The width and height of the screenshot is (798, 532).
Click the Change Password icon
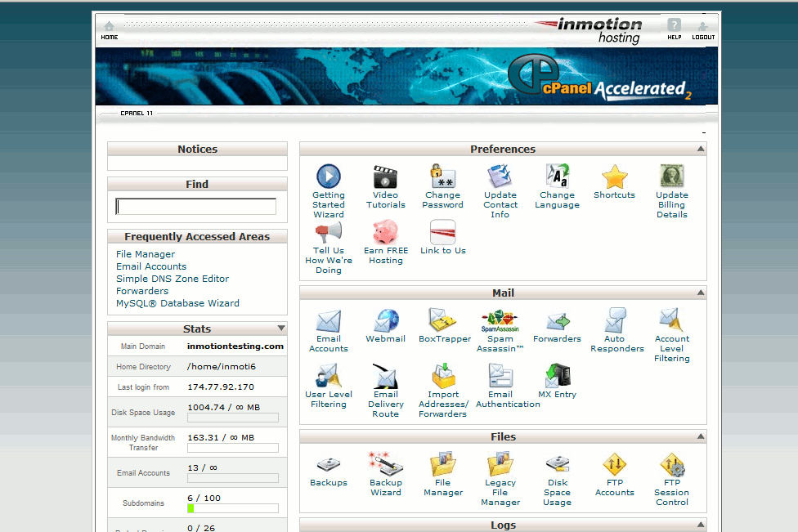(442, 177)
